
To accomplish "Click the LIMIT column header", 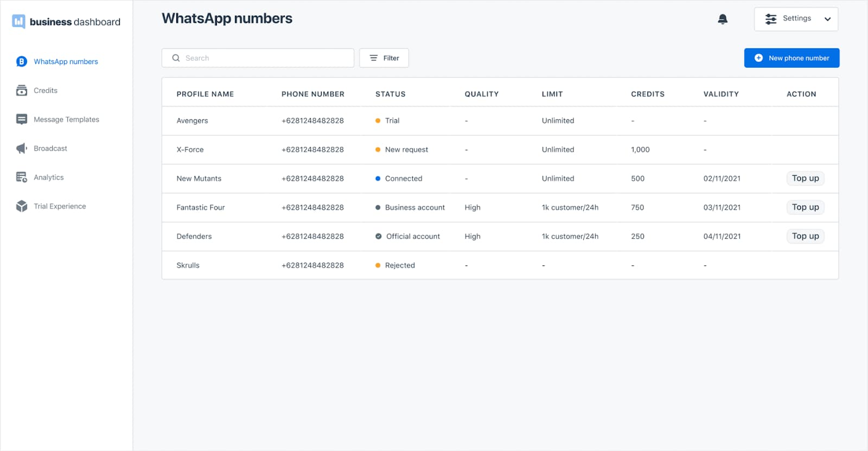I will point(552,94).
